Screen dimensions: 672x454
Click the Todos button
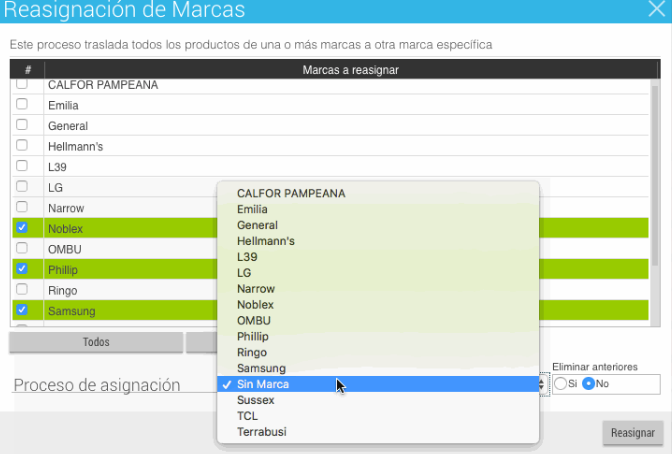click(96, 342)
